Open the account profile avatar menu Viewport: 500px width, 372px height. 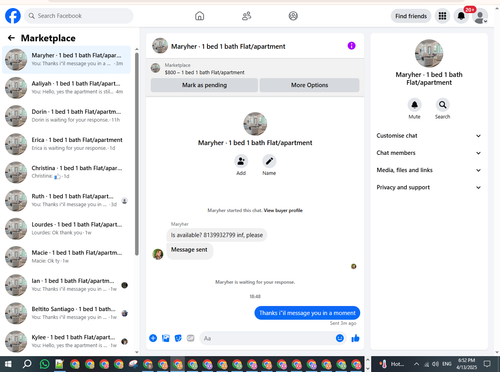click(480, 16)
